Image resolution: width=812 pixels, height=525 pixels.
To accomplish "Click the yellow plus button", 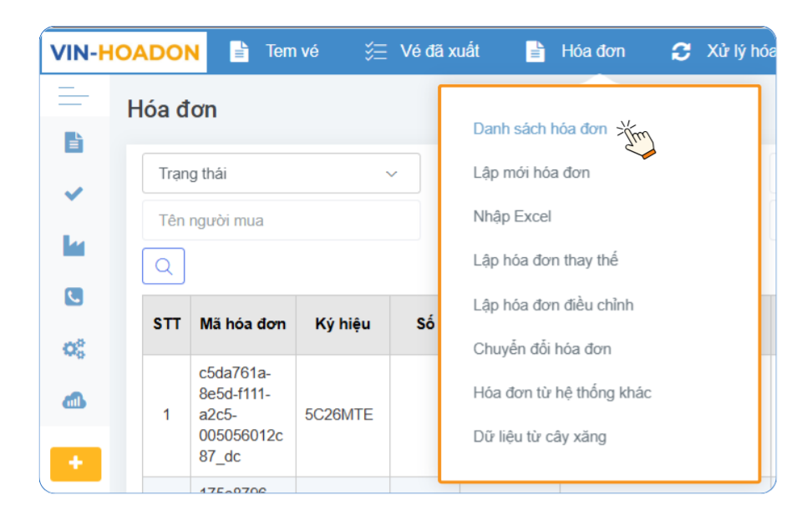I will coord(76,464).
